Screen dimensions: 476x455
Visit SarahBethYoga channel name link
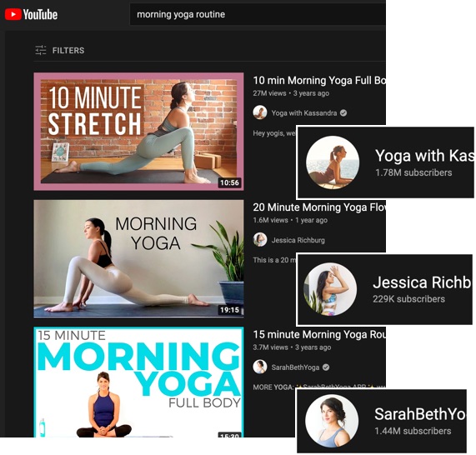[295, 367]
